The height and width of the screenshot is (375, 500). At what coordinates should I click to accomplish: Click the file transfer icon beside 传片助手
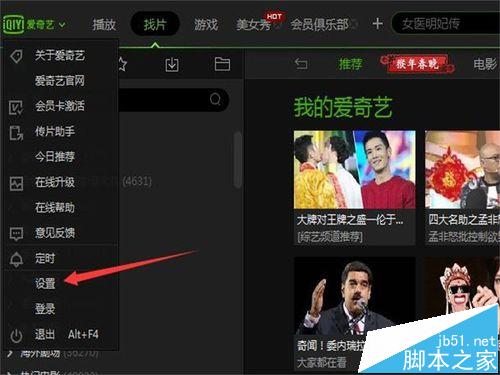click(16, 133)
